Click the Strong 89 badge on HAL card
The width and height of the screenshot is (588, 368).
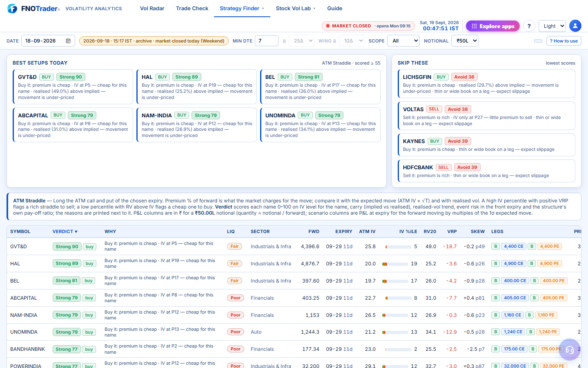pyautogui.click(x=186, y=77)
